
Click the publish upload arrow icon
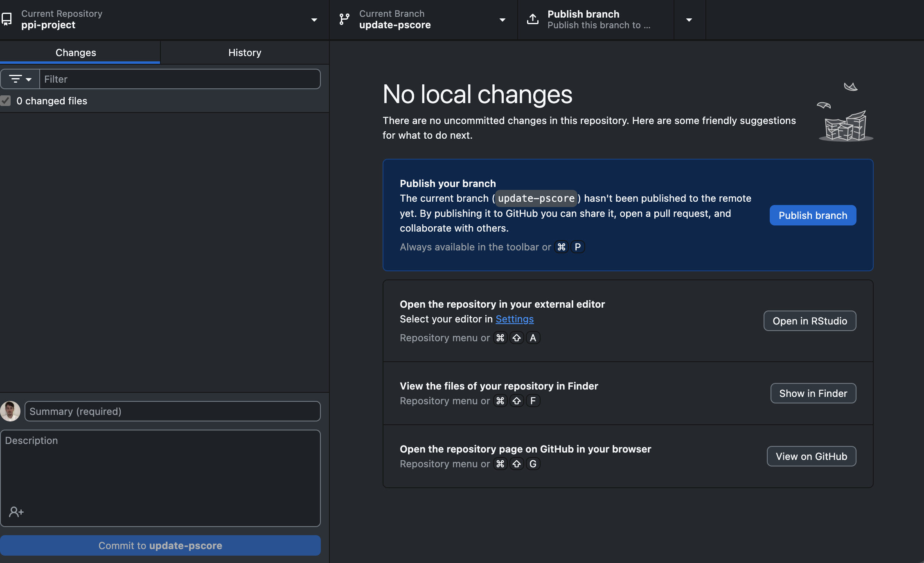click(532, 19)
